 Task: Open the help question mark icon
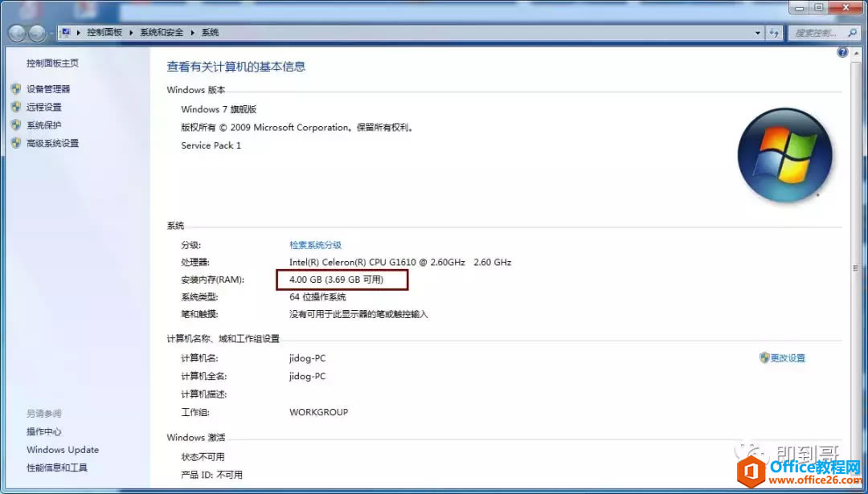(x=842, y=52)
